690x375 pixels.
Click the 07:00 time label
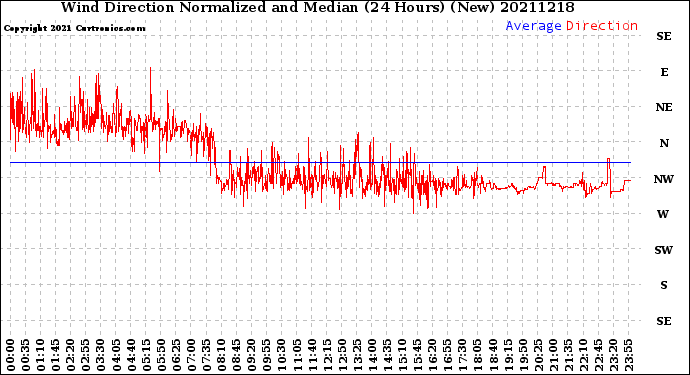(191, 355)
